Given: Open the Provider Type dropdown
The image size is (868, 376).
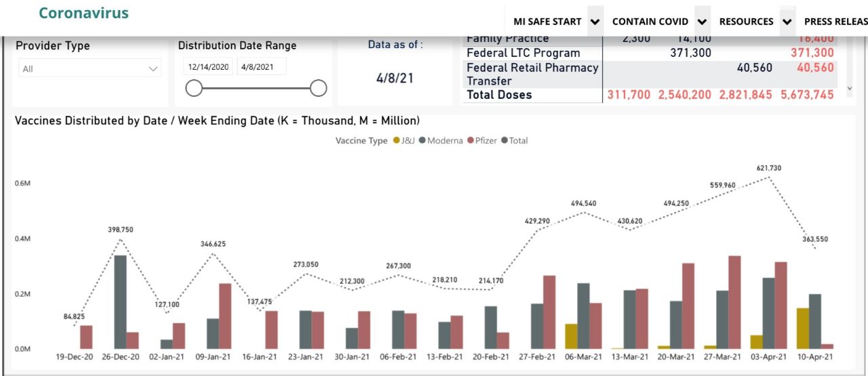Looking at the screenshot, I should (90, 68).
